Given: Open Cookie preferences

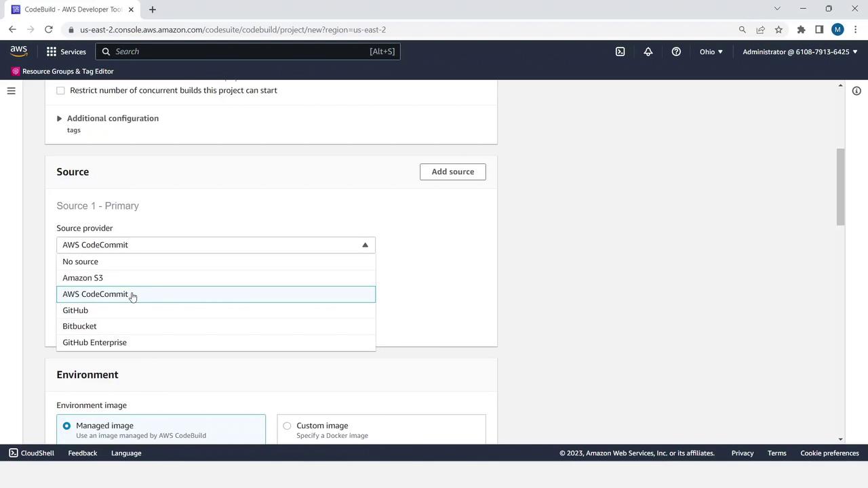Looking at the screenshot, I should pos(829,453).
